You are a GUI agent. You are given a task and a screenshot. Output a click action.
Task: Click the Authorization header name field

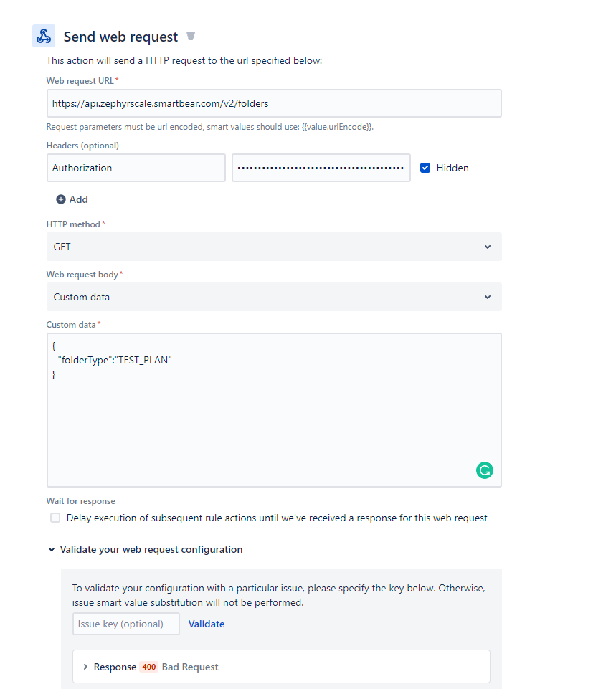(136, 168)
